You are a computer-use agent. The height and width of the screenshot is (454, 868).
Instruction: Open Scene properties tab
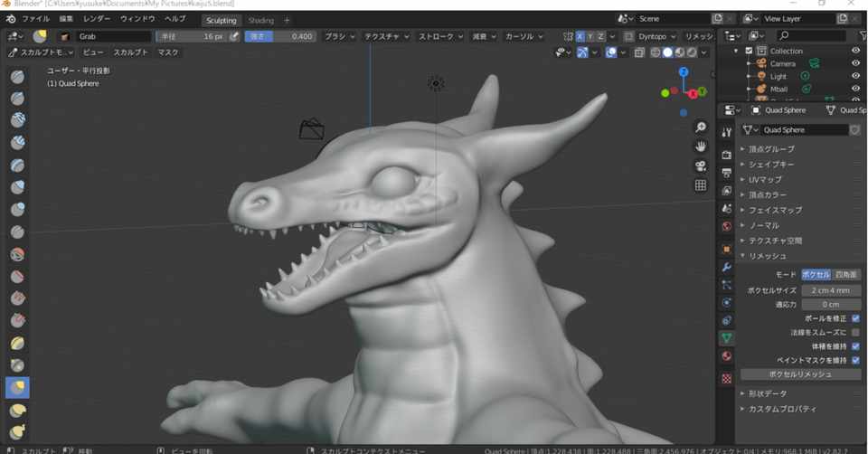click(x=726, y=208)
